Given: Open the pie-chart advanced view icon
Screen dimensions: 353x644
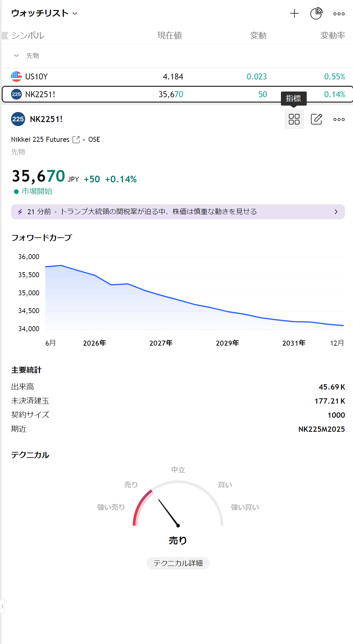Looking at the screenshot, I should (316, 13).
